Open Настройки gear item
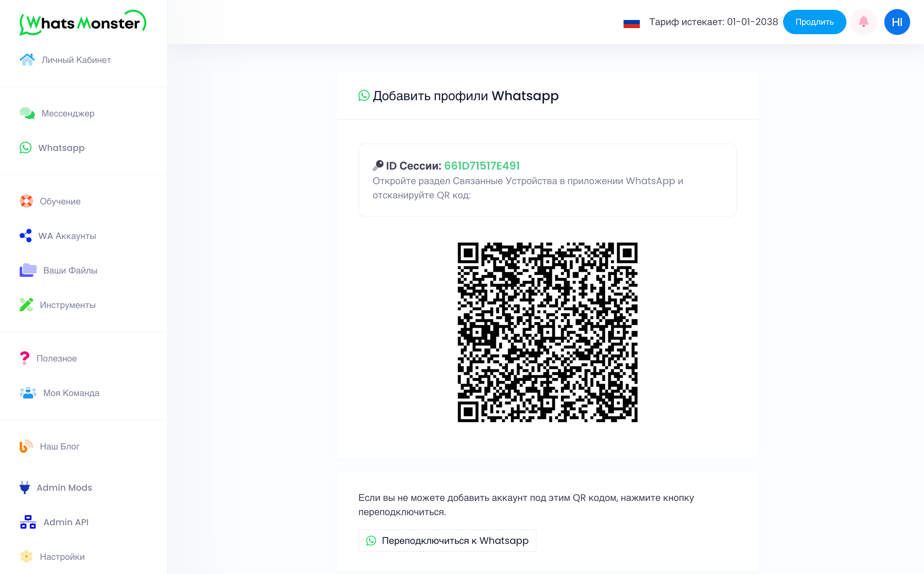This screenshot has width=924, height=574. click(x=62, y=556)
